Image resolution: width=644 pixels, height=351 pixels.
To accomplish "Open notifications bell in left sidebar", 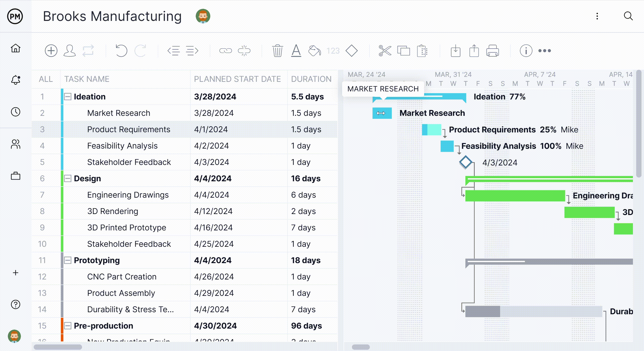I will point(16,80).
